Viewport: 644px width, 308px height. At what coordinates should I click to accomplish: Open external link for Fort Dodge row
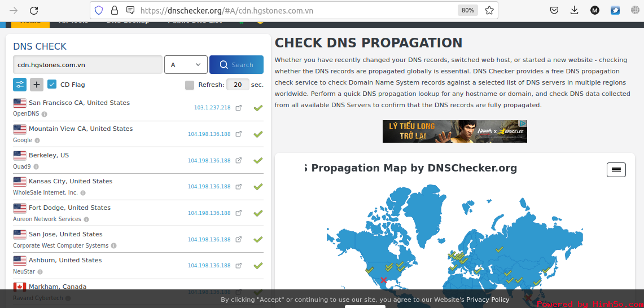point(238,213)
